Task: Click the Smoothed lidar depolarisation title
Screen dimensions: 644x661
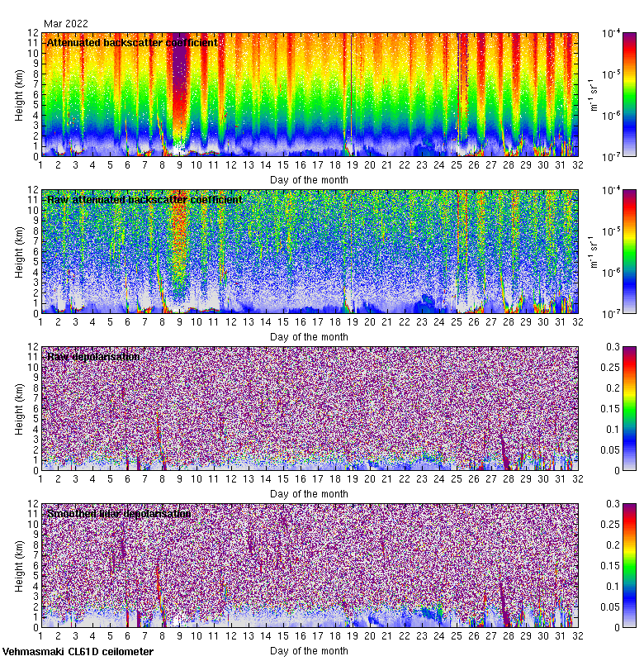Action: point(120,514)
